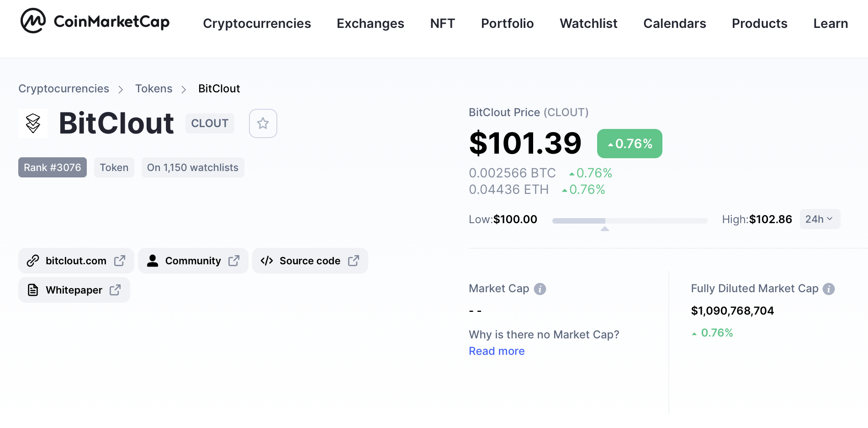Click the link icon beside bitclout.com
868x428 pixels.
(x=33, y=261)
